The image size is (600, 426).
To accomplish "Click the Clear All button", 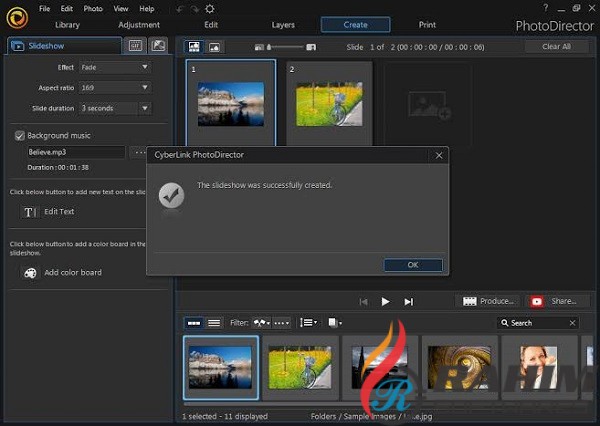I will click(556, 47).
